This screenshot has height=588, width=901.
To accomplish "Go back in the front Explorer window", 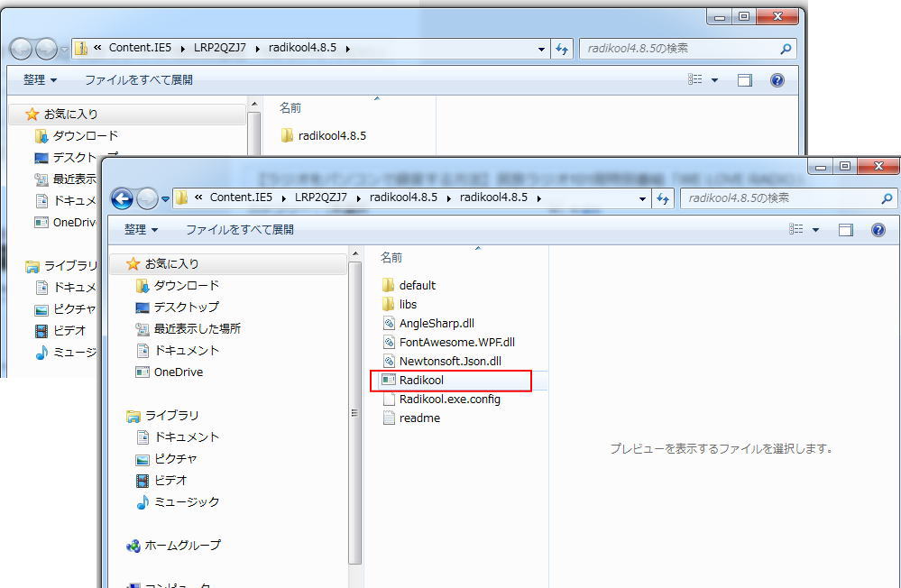I will [x=122, y=199].
